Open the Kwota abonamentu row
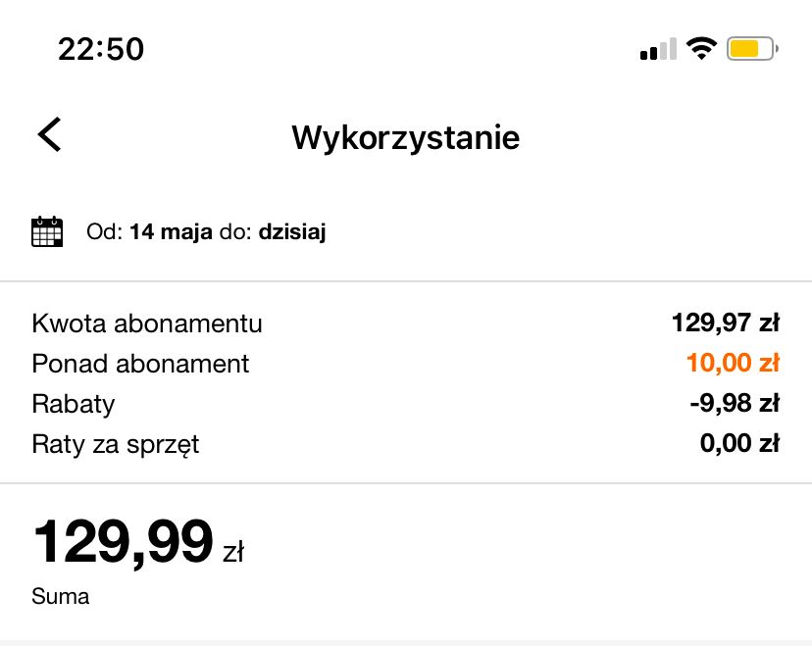The width and height of the screenshot is (812, 646). (147, 323)
